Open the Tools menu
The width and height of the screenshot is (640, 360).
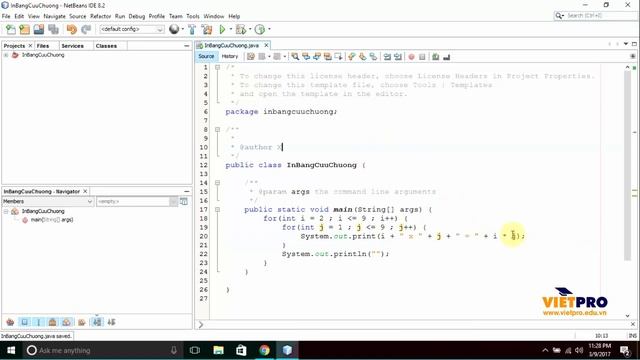(x=193, y=16)
